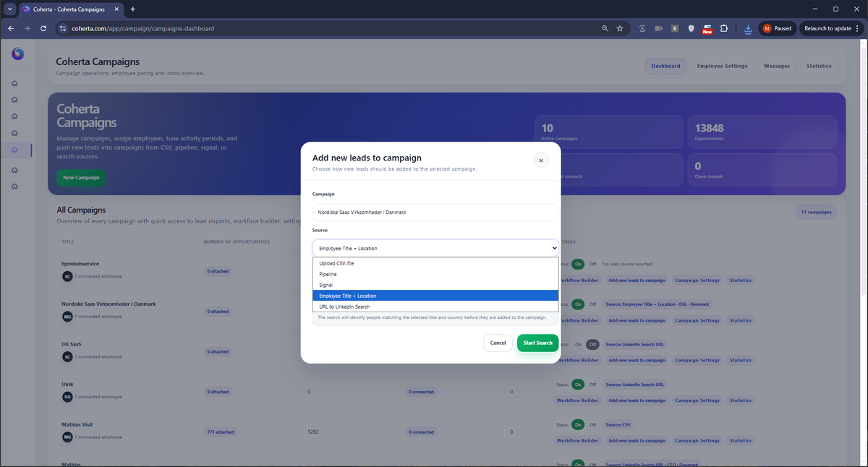Open the translate extension icon

(x=642, y=28)
